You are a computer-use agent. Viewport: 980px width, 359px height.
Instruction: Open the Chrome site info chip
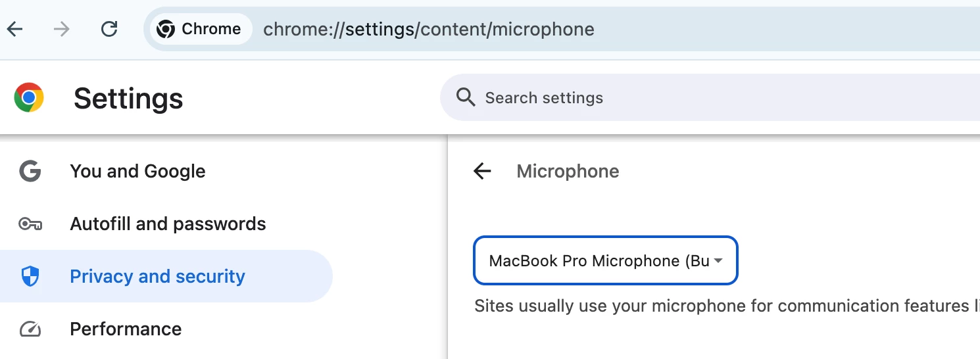tap(201, 29)
